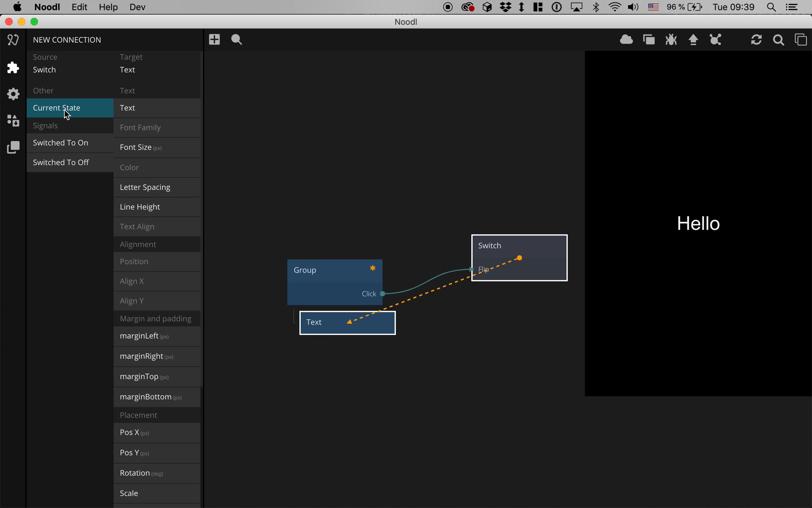The height and width of the screenshot is (508, 812).
Task: Click the AirPlay display icon in menu bar
Action: pos(577,7)
